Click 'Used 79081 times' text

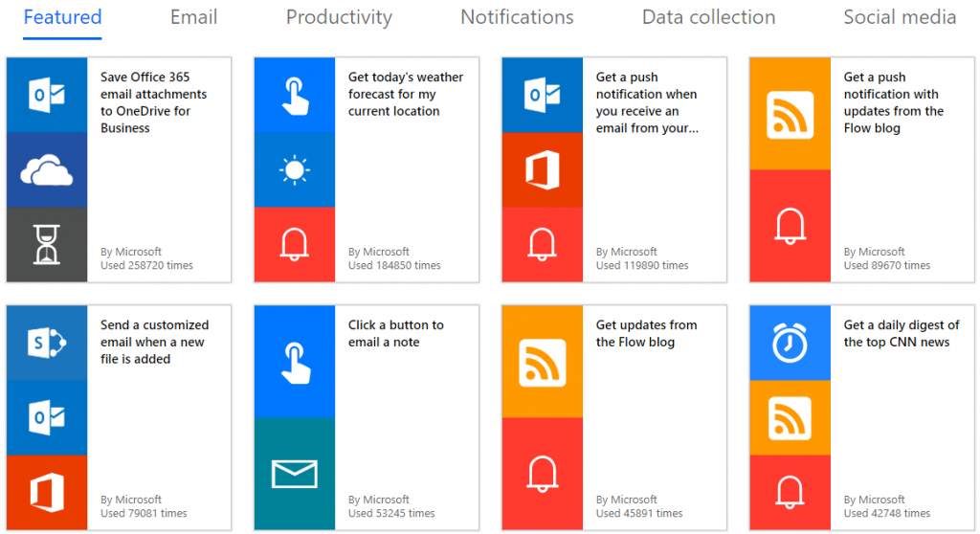[x=144, y=513]
